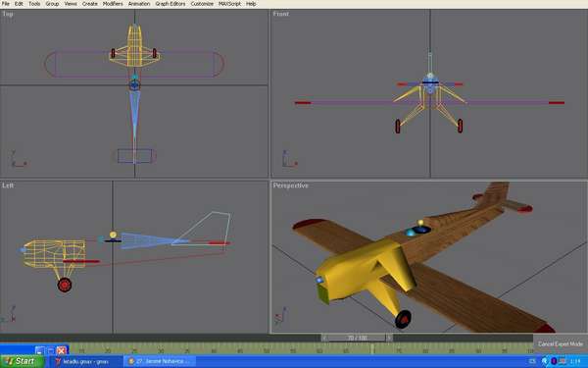Screen dimensions: 588x368
Task: Open the Create menu
Action: pos(89,4)
